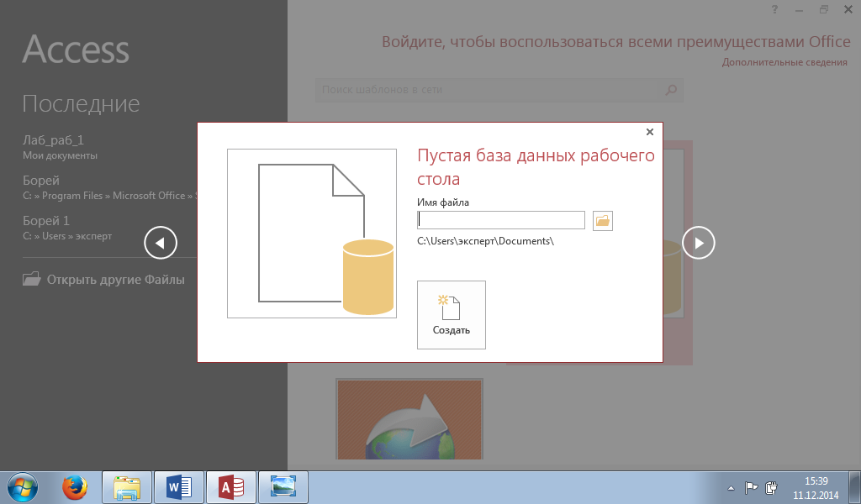Switch to Word in the taskbar
Screen dimensions: 861x504
click(179, 487)
